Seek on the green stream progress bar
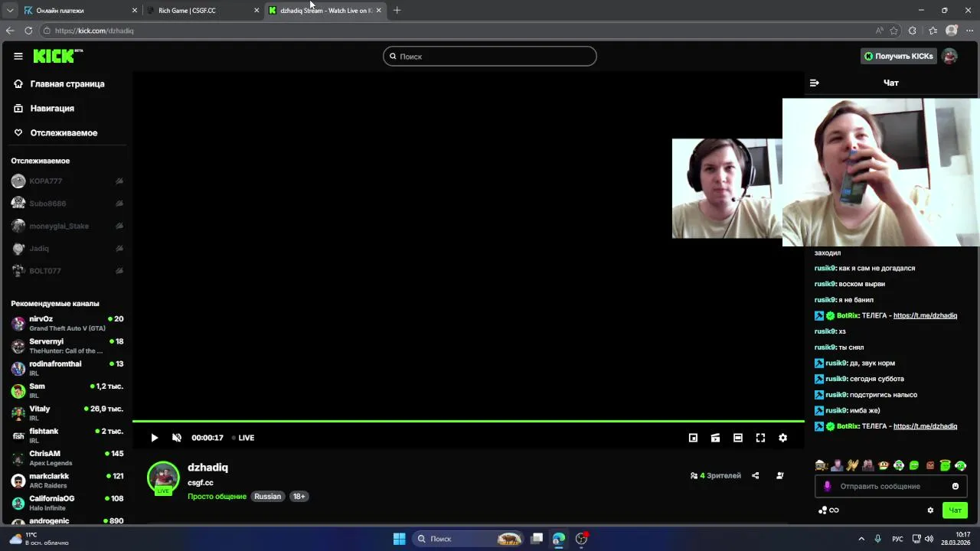 [469, 421]
